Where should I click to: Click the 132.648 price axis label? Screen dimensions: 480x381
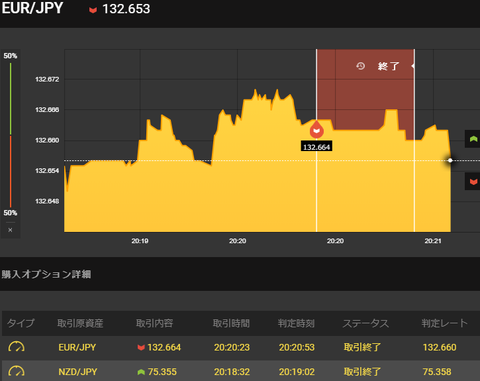coord(47,201)
